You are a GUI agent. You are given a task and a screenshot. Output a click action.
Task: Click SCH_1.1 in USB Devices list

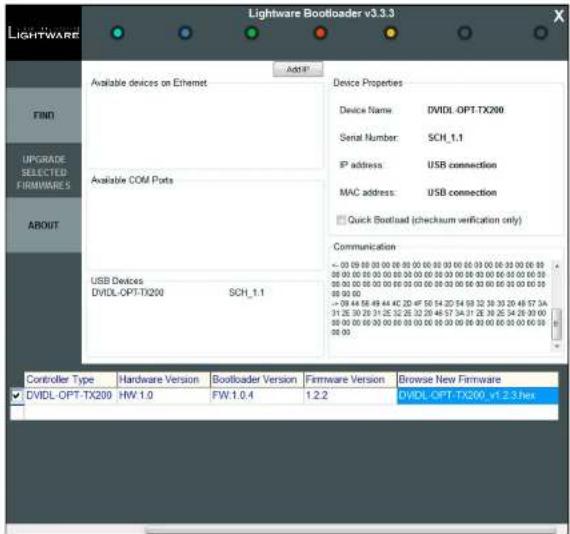[x=246, y=293]
